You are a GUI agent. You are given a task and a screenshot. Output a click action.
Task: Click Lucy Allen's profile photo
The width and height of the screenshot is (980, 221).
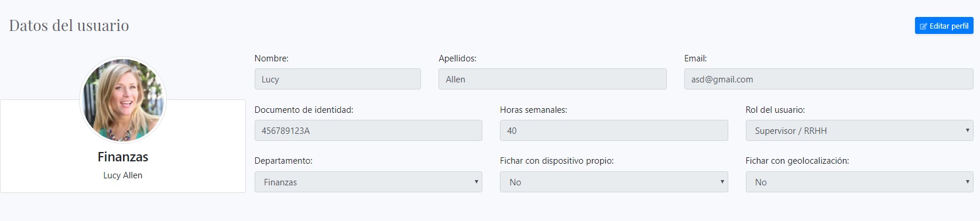tap(123, 100)
